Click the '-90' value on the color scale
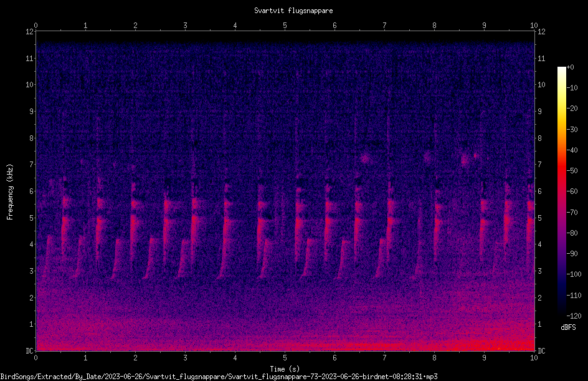The image size is (588, 381). (x=572, y=254)
